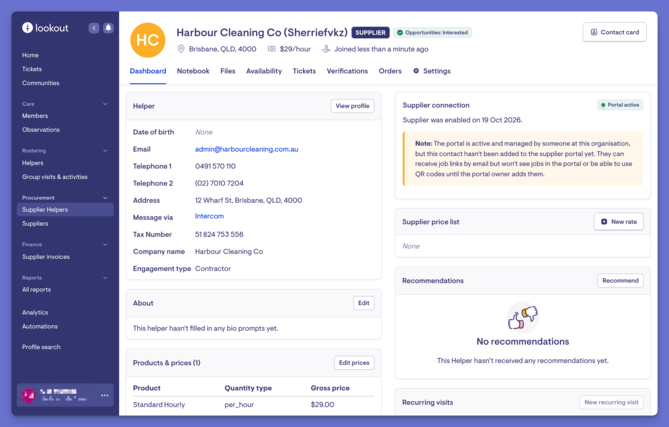Open Analytics in the sidebar
The width and height of the screenshot is (669, 427).
(x=35, y=313)
